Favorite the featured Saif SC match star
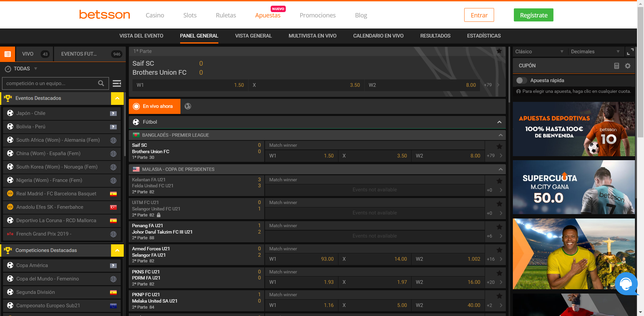Image resolution: width=644 pixels, height=316 pixels. (x=499, y=51)
